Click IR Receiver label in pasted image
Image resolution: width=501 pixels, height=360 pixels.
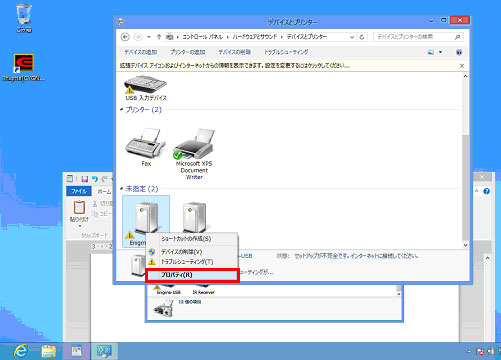pyautogui.click(x=203, y=292)
